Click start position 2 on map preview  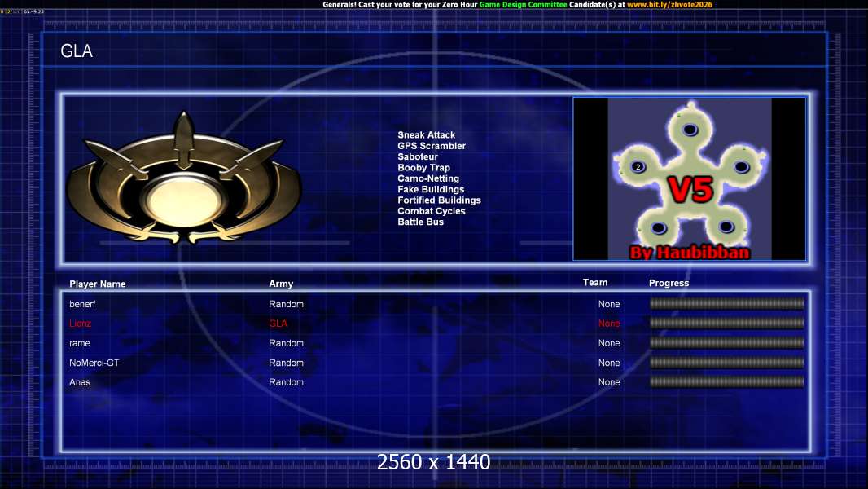tap(638, 167)
